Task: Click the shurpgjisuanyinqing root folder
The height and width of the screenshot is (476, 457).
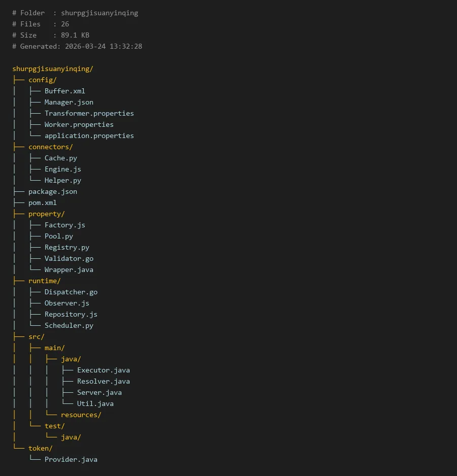Action: (53, 69)
